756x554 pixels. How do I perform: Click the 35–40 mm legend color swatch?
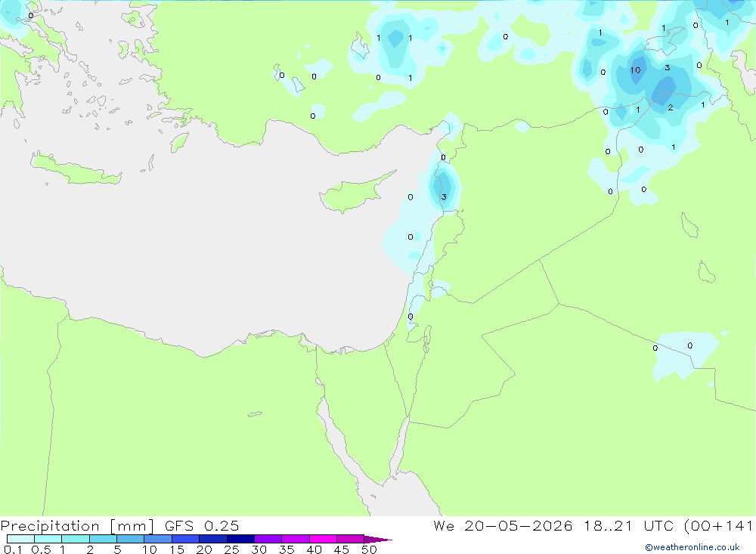(x=296, y=539)
